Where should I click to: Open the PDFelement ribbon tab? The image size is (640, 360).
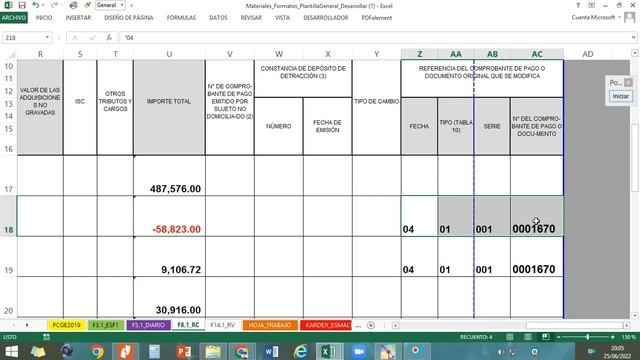[x=377, y=18]
